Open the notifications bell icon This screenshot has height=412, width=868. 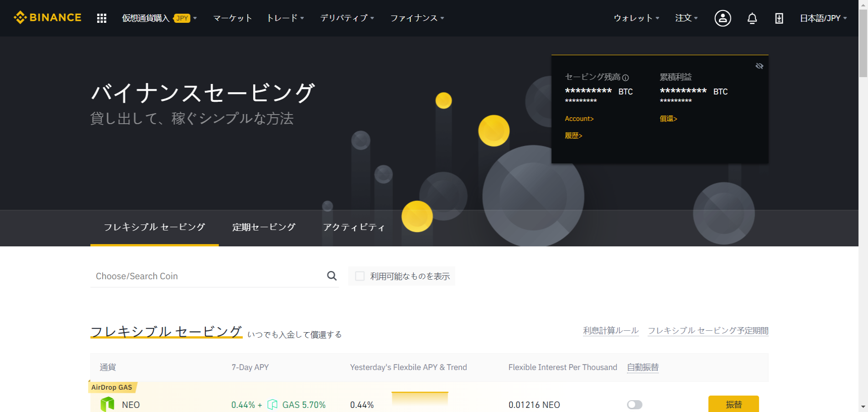click(x=752, y=18)
